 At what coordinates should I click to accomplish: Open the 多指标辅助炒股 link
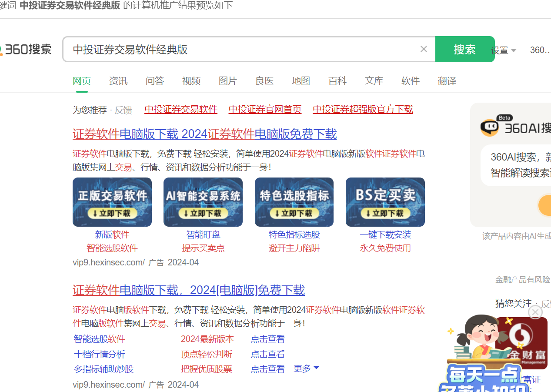coord(104,369)
